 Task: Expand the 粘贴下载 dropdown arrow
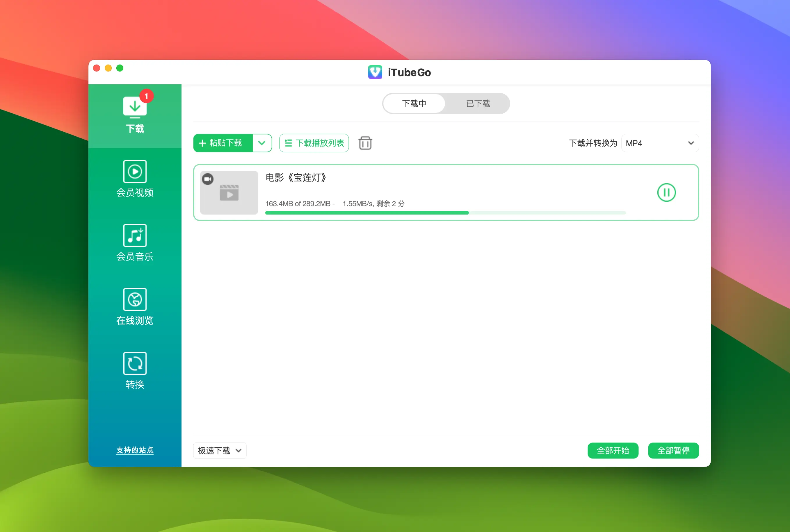coord(262,143)
